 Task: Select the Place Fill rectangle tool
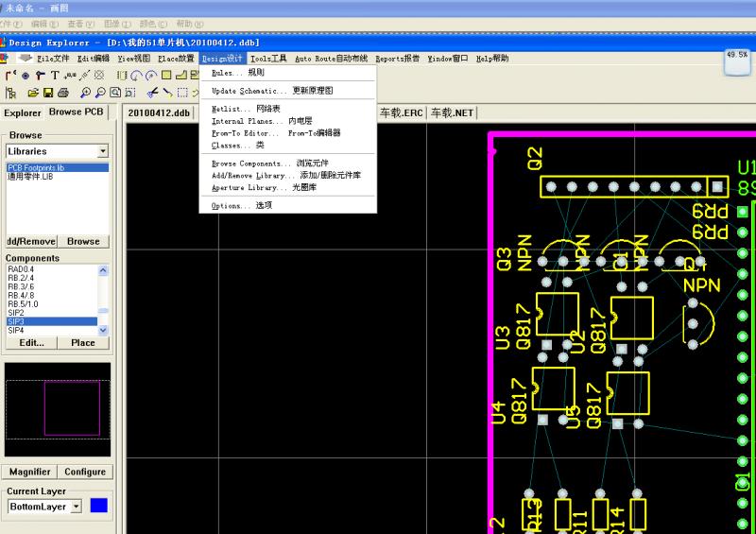(165, 76)
